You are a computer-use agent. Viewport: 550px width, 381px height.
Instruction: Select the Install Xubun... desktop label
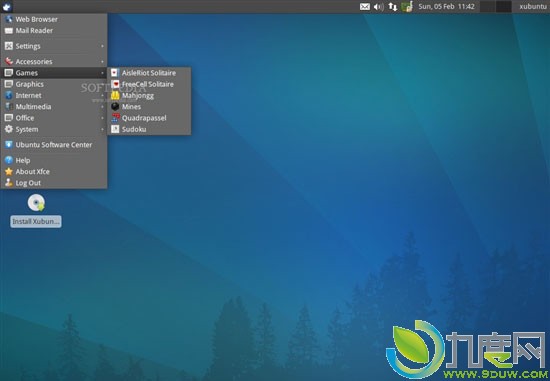tap(36, 221)
